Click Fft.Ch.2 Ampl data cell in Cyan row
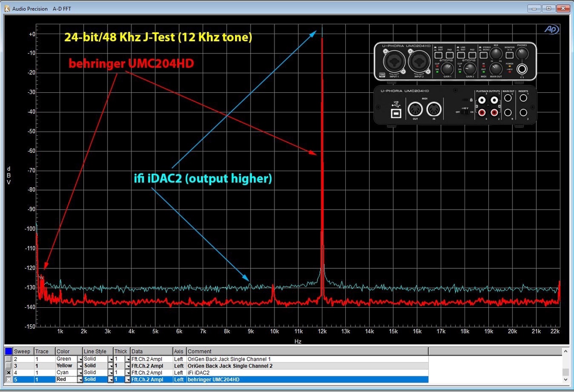This screenshot has height=392, width=574. tap(152, 373)
